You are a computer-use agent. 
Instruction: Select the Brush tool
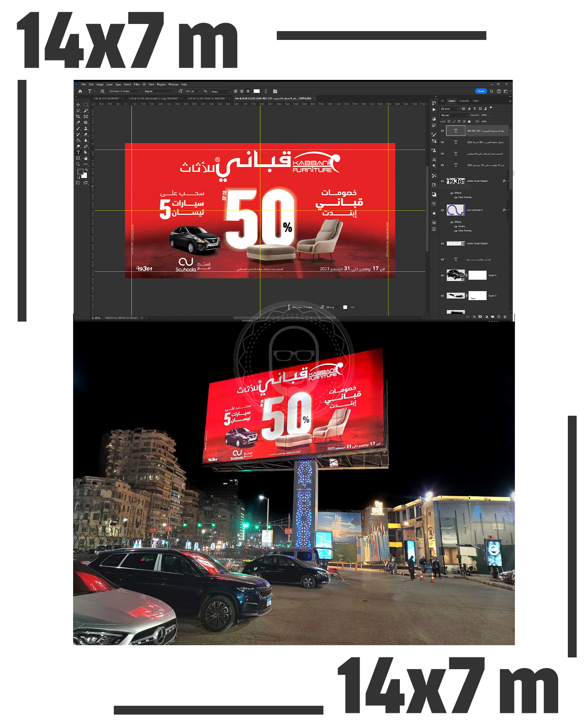tap(78, 129)
